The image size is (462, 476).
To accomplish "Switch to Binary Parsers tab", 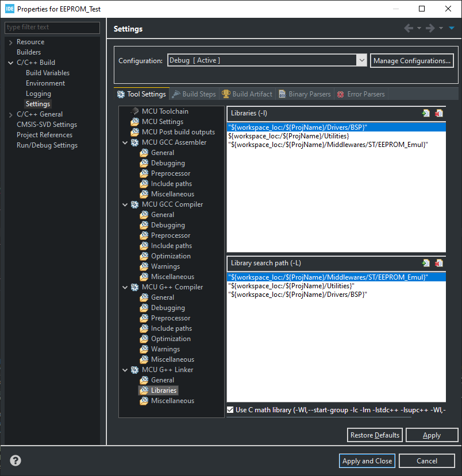I will click(x=305, y=94).
